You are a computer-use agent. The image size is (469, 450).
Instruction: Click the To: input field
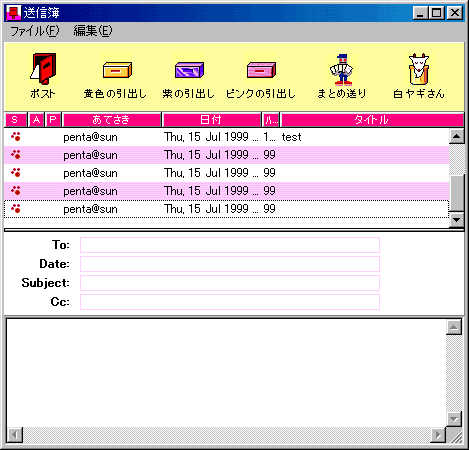click(230, 245)
